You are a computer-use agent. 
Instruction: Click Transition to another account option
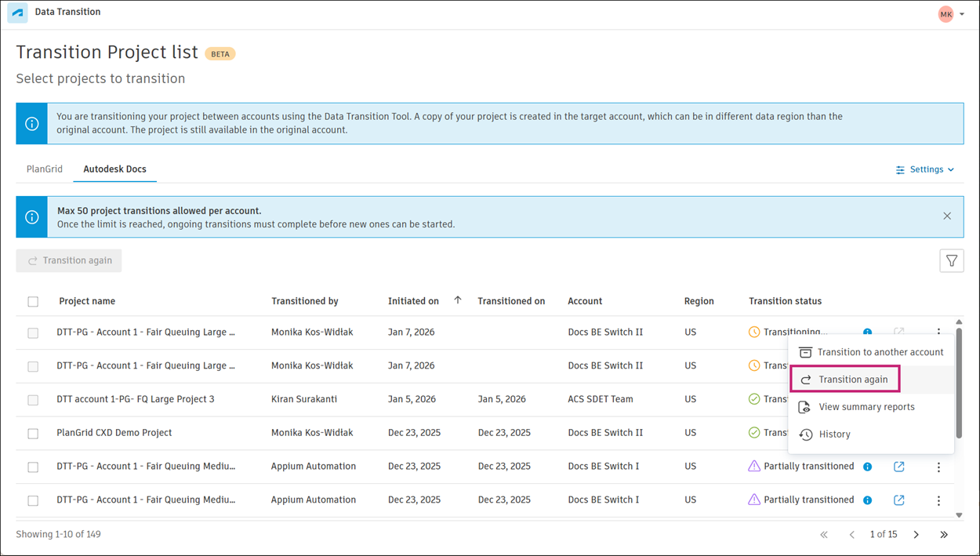click(x=880, y=352)
